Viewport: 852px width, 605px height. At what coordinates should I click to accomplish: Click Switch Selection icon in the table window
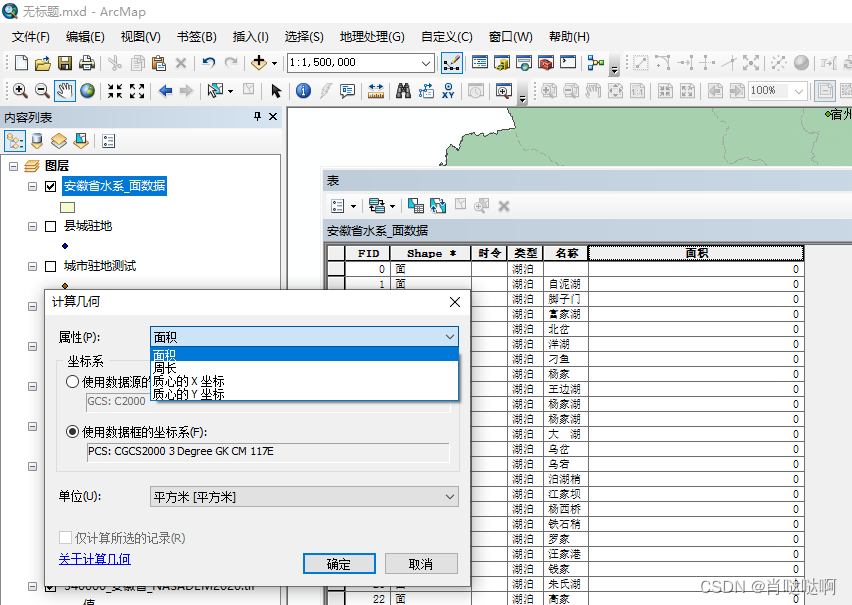tap(438, 205)
